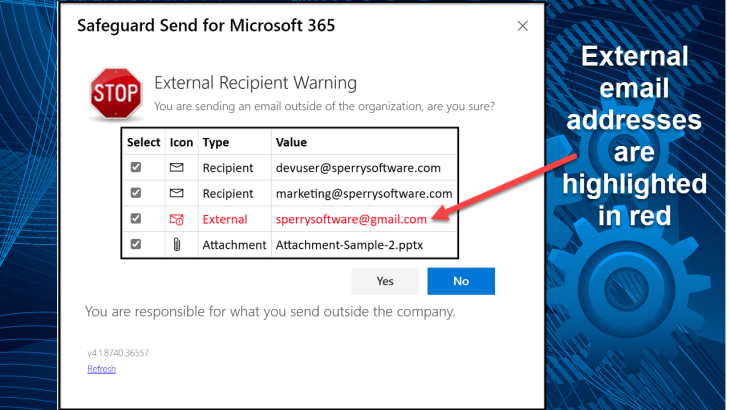Click envelope icon for devuser recipient

(x=176, y=168)
